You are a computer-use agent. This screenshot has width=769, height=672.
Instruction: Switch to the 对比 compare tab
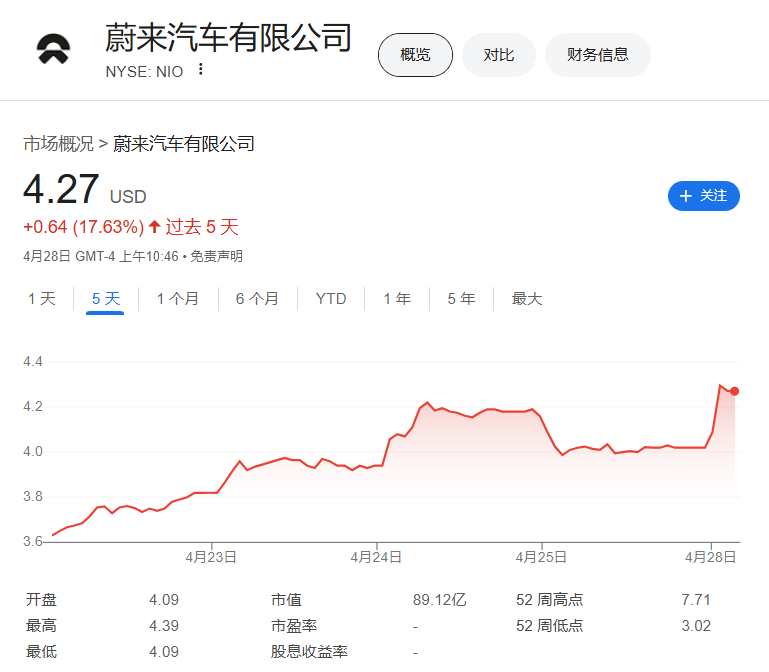(x=498, y=55)
